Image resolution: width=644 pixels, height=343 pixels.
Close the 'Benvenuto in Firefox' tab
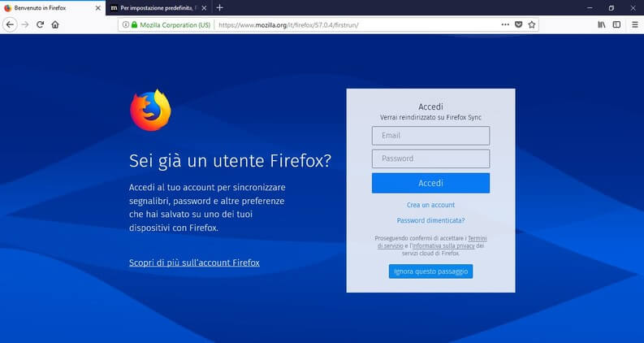97,8
